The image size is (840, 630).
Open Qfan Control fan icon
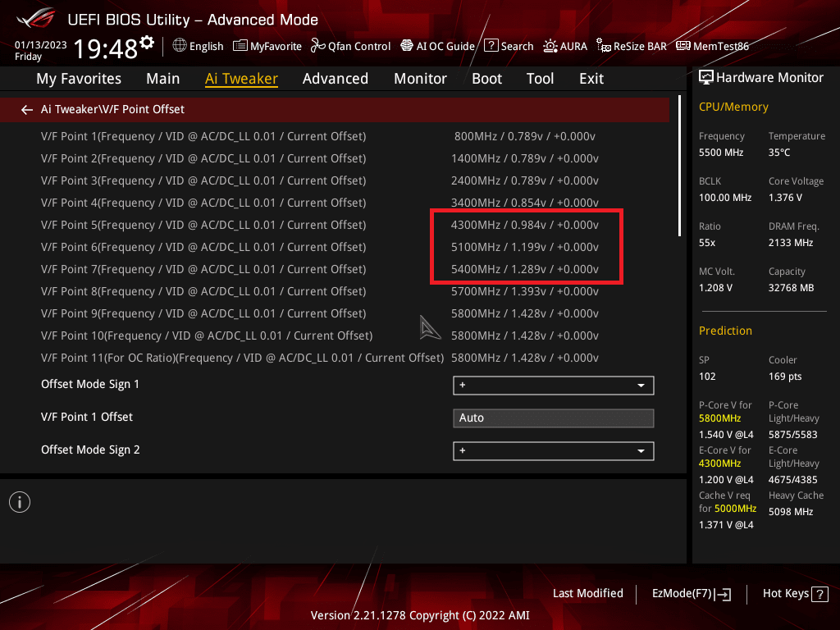pos(318,46)
